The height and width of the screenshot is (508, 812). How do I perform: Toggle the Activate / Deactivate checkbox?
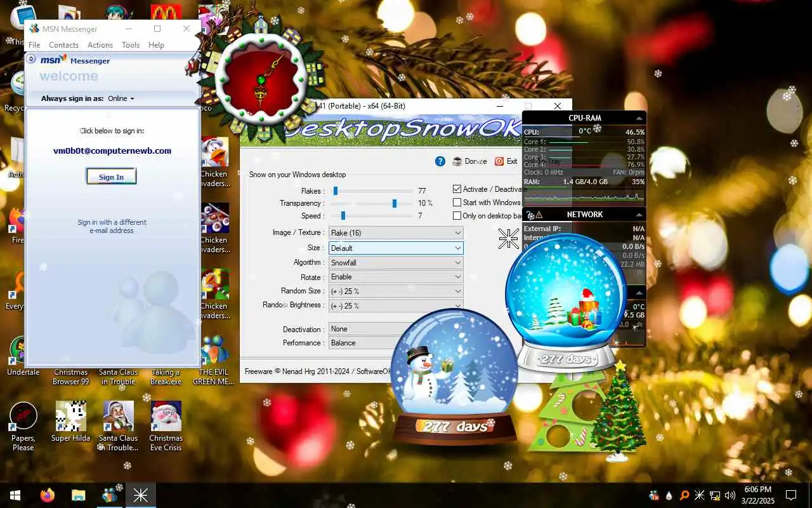[457, 189]
